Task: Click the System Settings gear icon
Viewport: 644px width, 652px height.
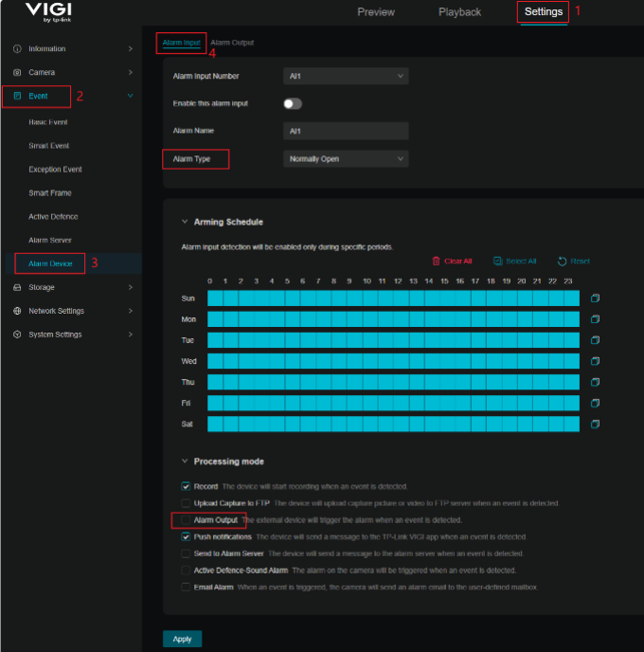Action: 17,335
